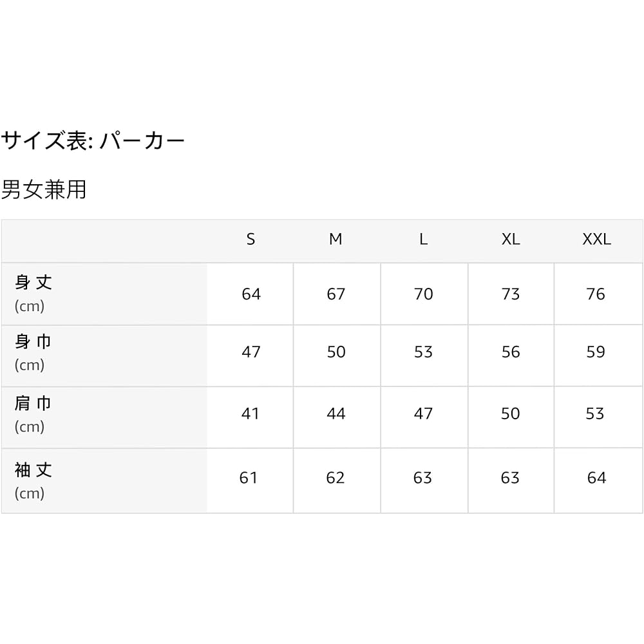Click the 袖丈 value 61 for size S
The width and height of the screenshot is (644, 644).
pos(249,478)
